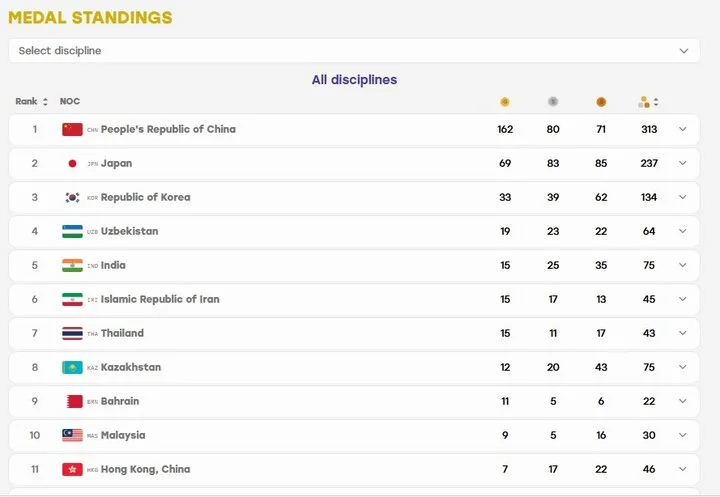The width and height of the screenshot is (720, 497).
Task: Expand the Bahrain row details
Action: tap(683, 401)
